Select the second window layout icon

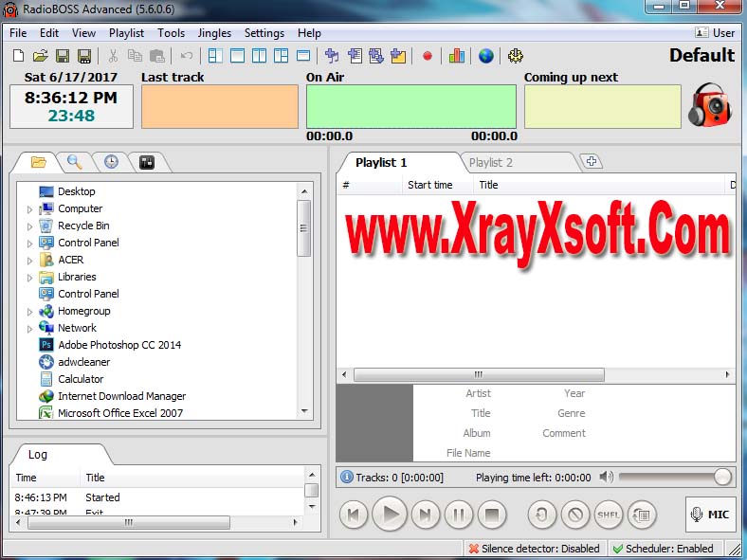coord(237,56)
